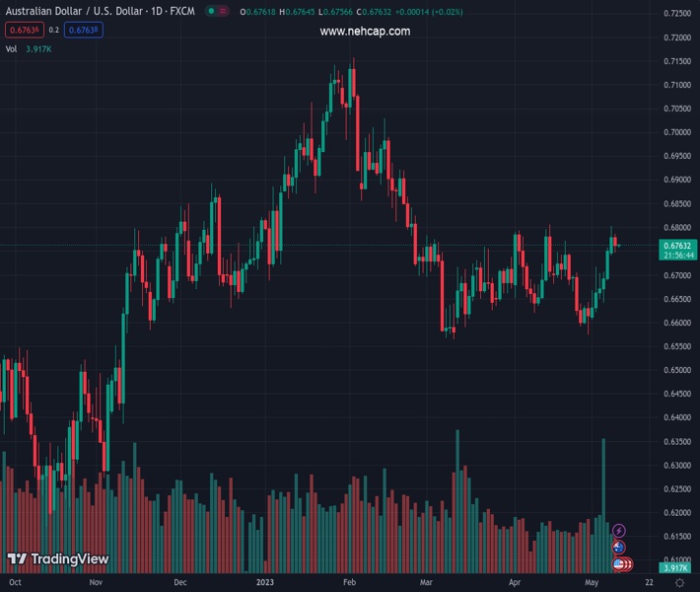The height and width of the screenshot is (592, 700).
Task: Click the pink approximate-data indicator icon
Action: pos(223,11)
